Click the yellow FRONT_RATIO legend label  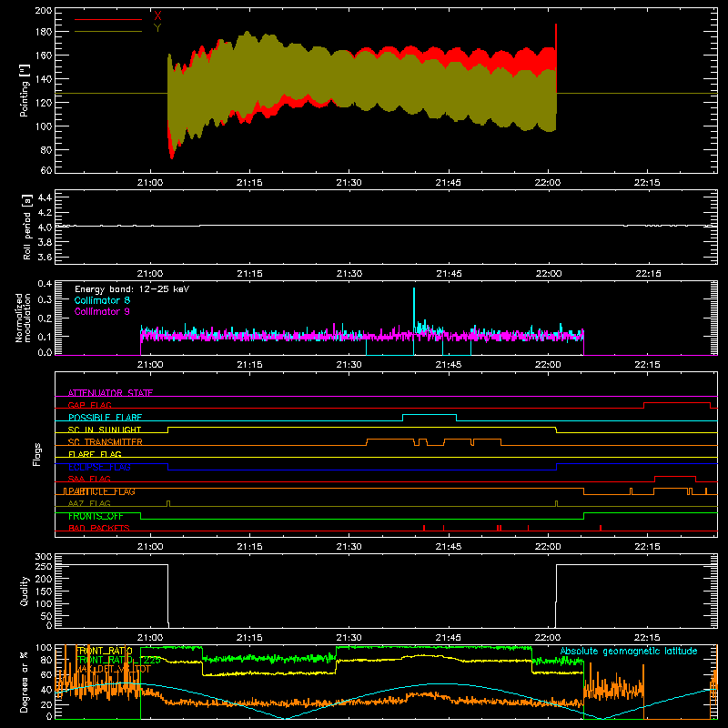(x=104, y=651)
